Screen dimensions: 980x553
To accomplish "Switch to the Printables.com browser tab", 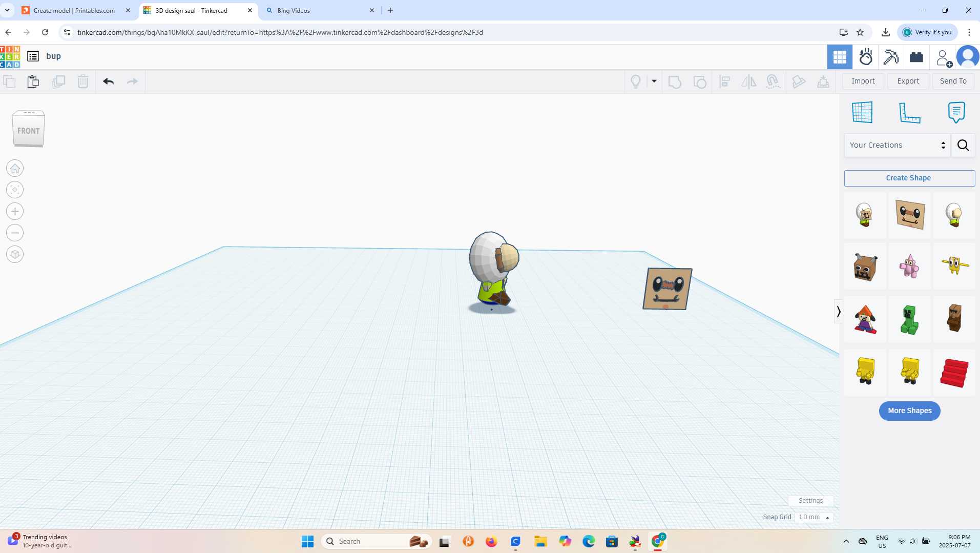I will (x=75, y=10).
